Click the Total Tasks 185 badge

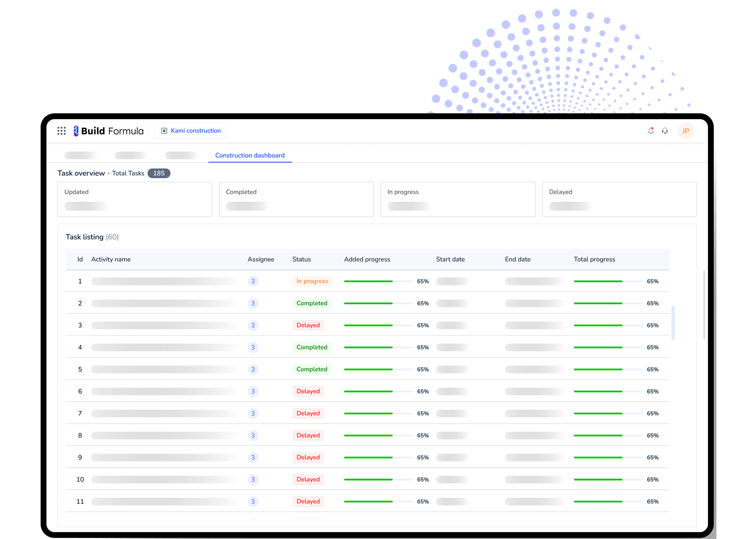158,173
